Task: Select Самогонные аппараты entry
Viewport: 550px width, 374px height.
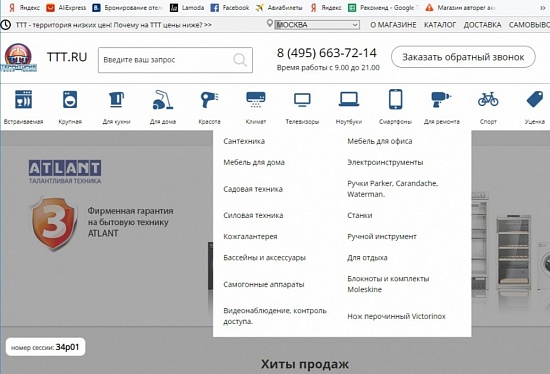Action: 264,284
